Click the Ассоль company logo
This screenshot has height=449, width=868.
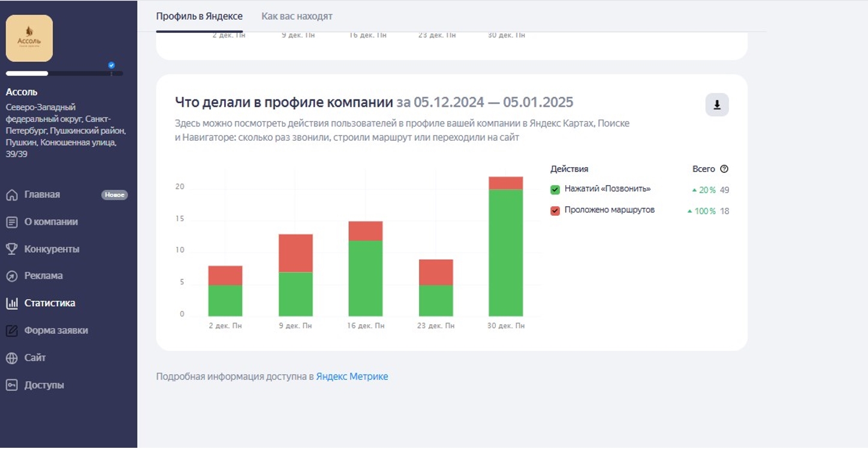pos(29,38)
